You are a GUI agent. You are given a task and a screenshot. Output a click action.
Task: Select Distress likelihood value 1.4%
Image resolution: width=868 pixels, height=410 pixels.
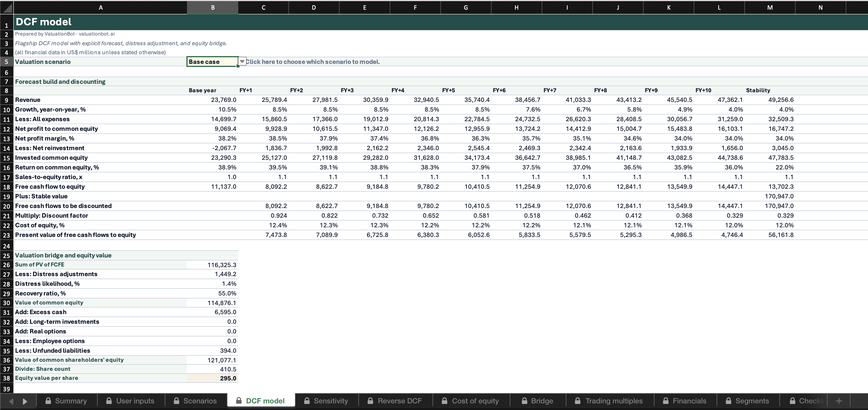tap(213, 284)
